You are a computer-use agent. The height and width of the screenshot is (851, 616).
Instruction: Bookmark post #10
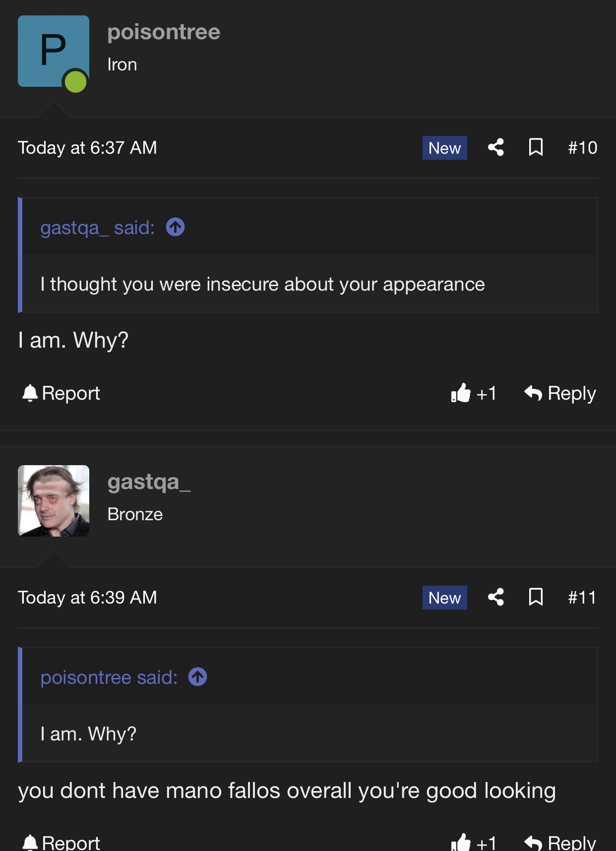coord(536,147)
